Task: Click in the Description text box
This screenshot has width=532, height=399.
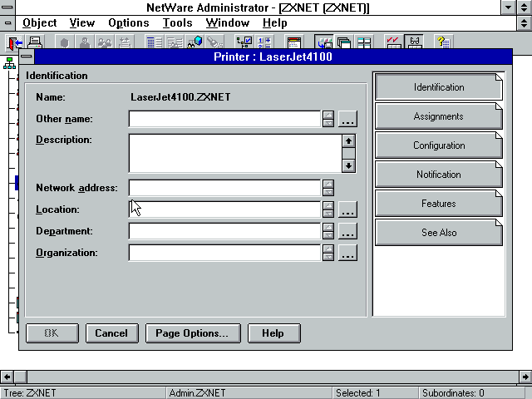Action: [x=235, y=154]
